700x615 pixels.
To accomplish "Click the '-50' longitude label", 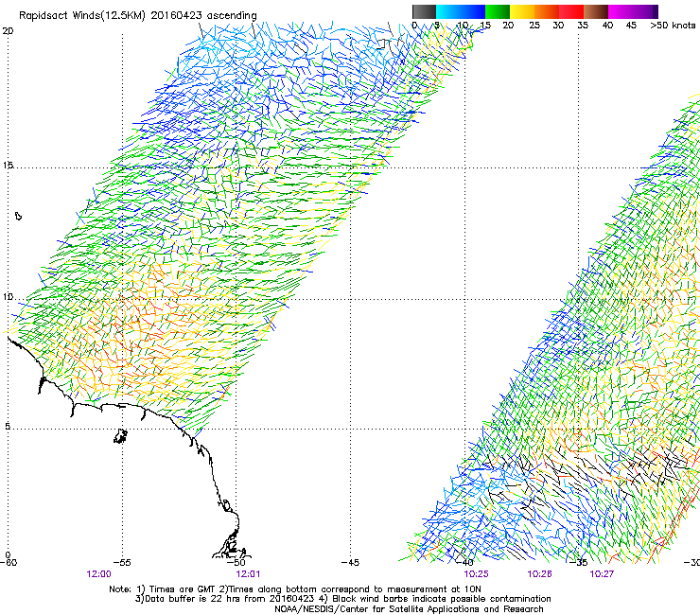I will 236,562.
